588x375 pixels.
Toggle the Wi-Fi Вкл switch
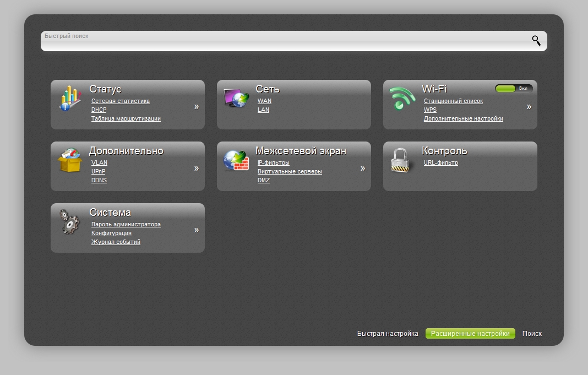coord(513,88)
